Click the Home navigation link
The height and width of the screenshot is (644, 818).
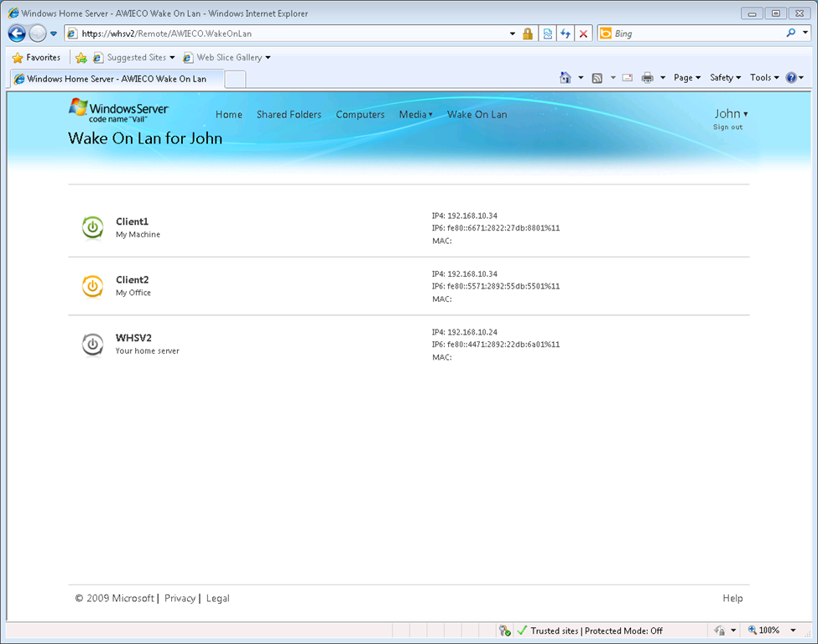click(229, 115)
